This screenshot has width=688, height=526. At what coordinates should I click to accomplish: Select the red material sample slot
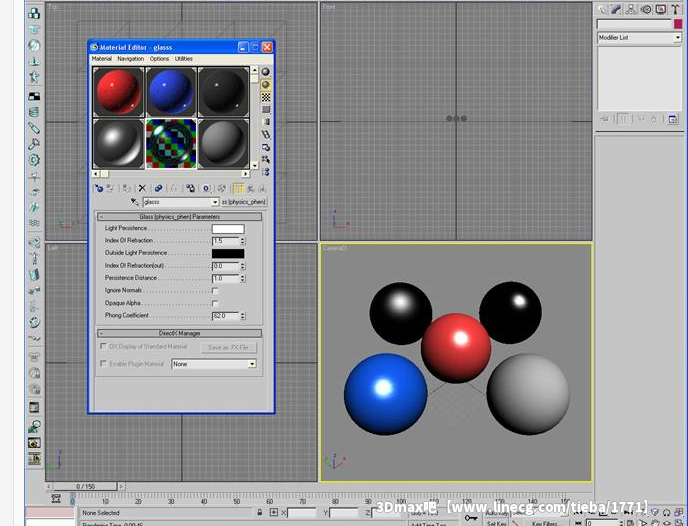[118, 92]
